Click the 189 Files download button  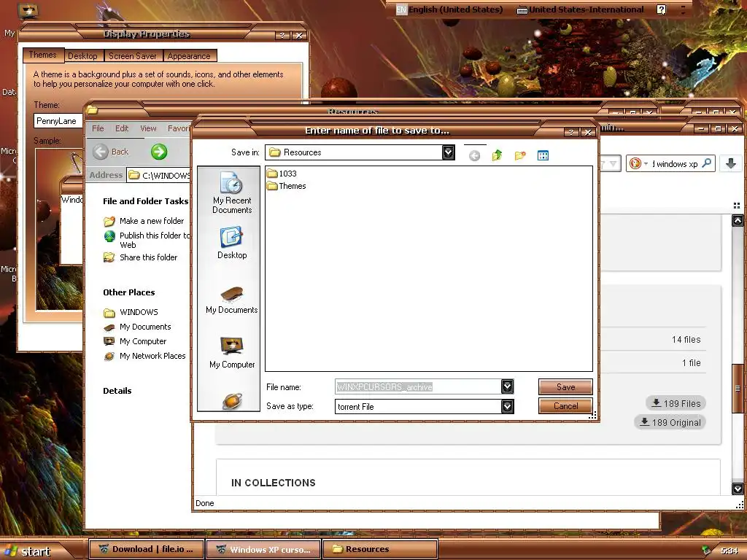point(676,403)
